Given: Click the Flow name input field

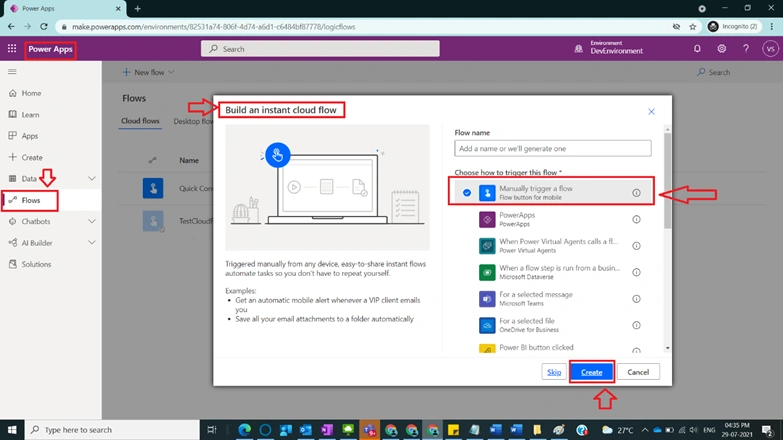Looking at the screenshot, I should 553,148.
